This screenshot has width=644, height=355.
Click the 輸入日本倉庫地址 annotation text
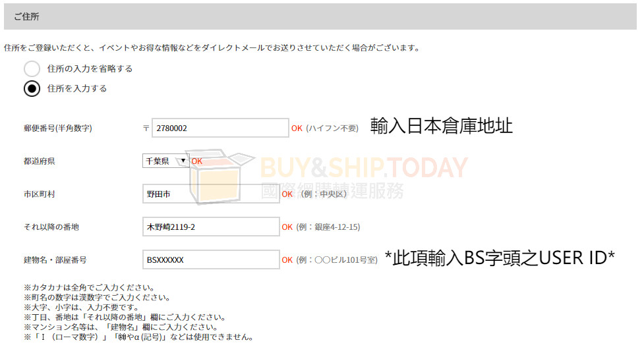(441, 126)
